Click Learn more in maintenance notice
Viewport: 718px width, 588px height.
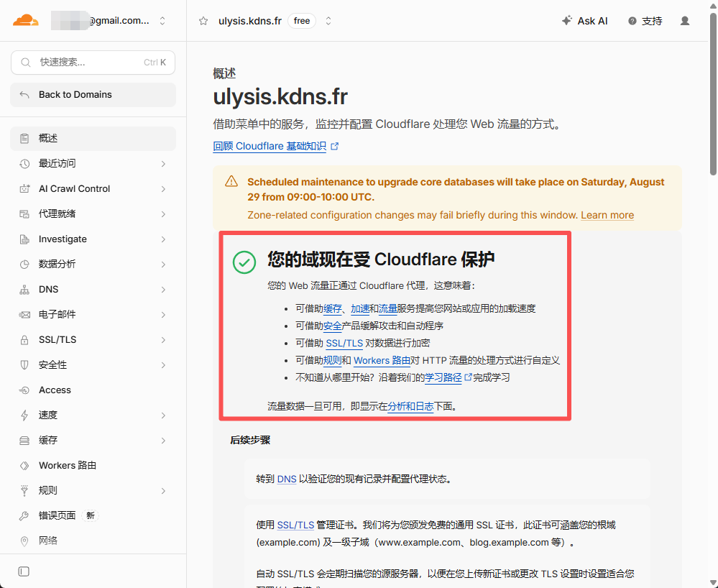[x=607, y=215]
